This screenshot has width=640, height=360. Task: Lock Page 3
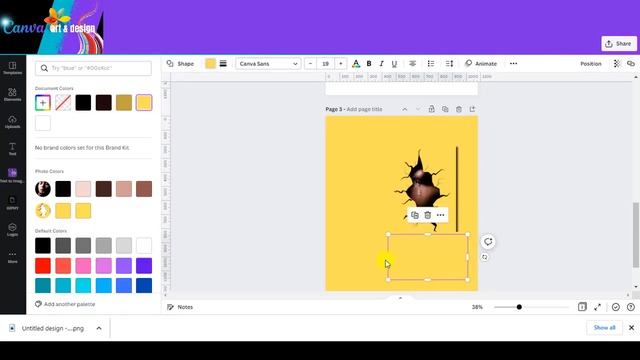pos(431,109)
